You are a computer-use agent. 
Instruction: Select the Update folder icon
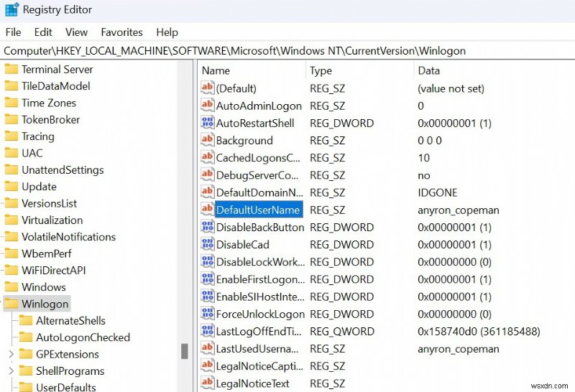pos(11,187)
